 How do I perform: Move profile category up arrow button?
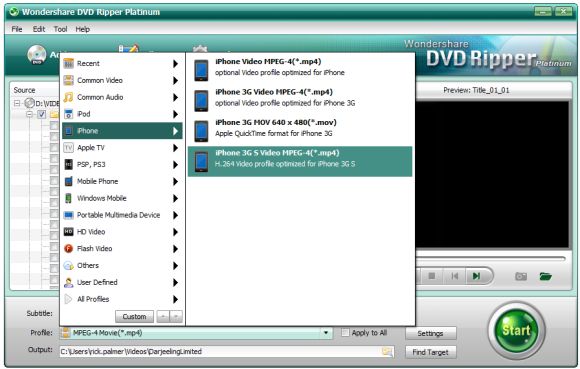[163, 316]
